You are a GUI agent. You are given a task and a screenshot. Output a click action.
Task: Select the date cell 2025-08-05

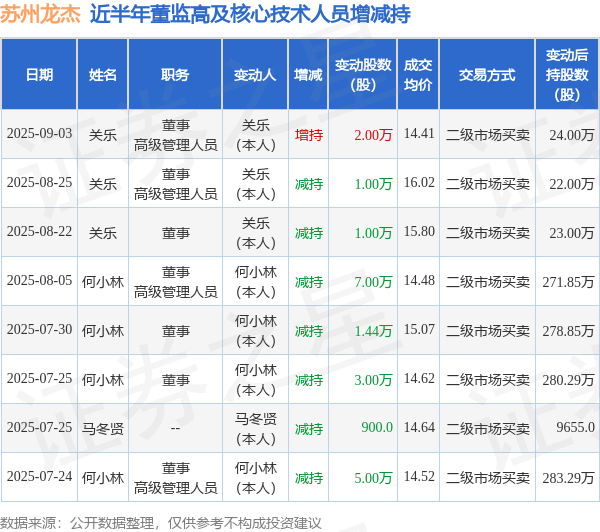point(39,280)
